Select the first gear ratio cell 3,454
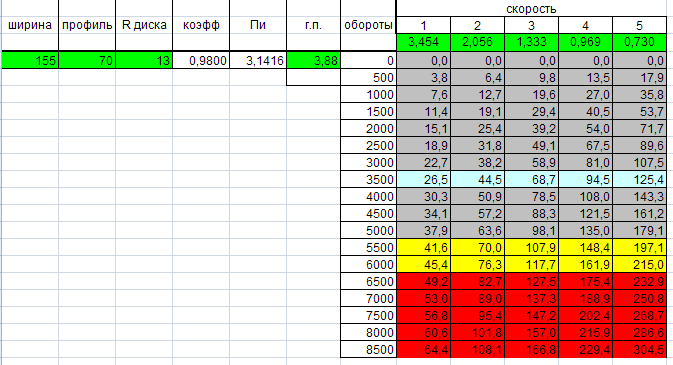The width and height of the screenshot is (673, 365). [424, 42]
